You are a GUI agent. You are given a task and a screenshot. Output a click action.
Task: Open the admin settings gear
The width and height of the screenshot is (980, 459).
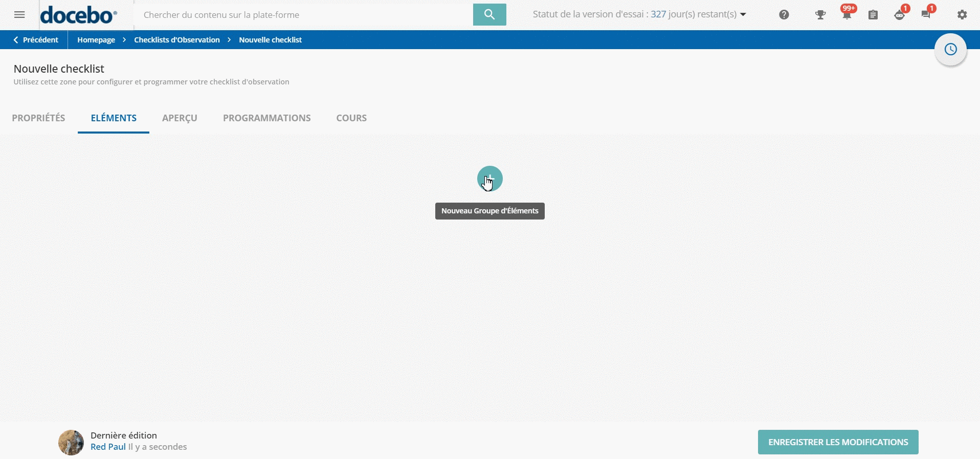click(x=962, y=15)
